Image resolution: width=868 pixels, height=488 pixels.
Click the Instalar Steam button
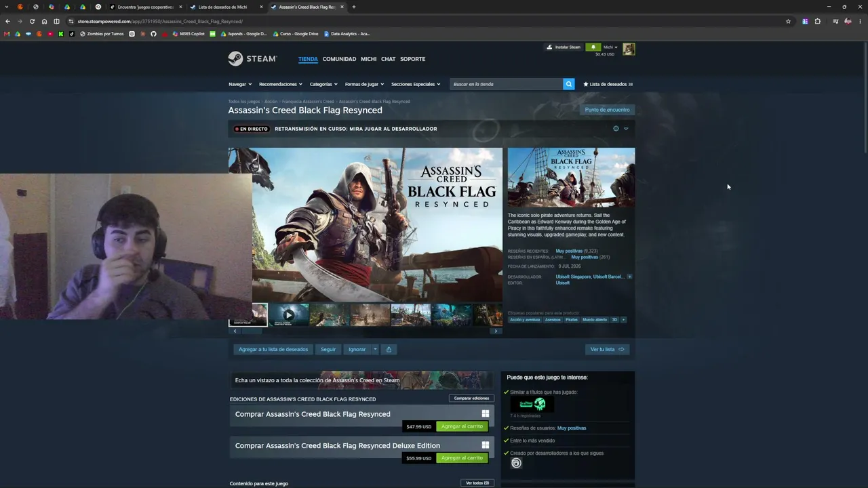click(x=564, y=47)
